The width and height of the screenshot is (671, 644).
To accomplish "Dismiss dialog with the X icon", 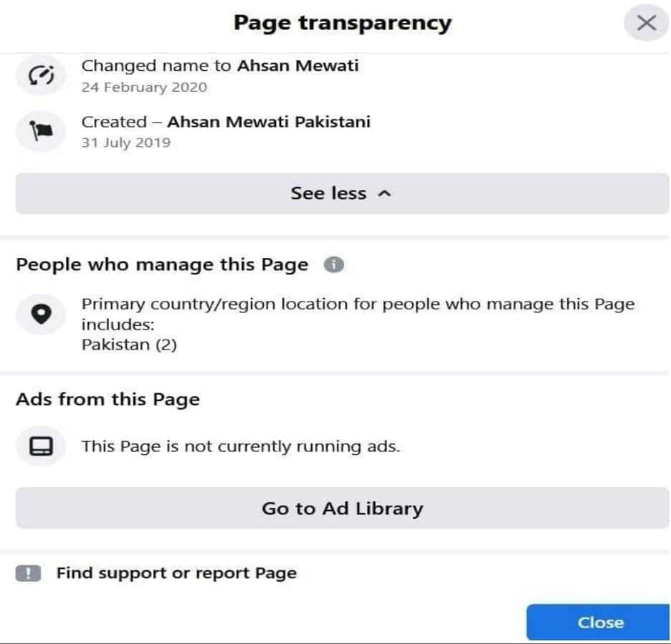I will pos(646,23).
